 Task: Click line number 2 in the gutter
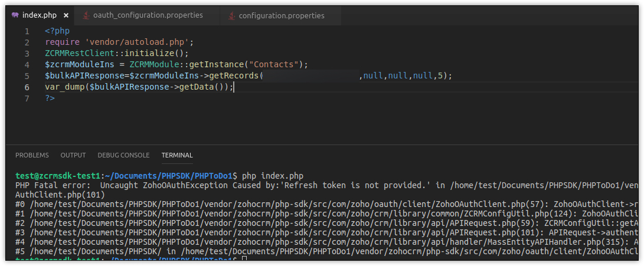point(27,42)
